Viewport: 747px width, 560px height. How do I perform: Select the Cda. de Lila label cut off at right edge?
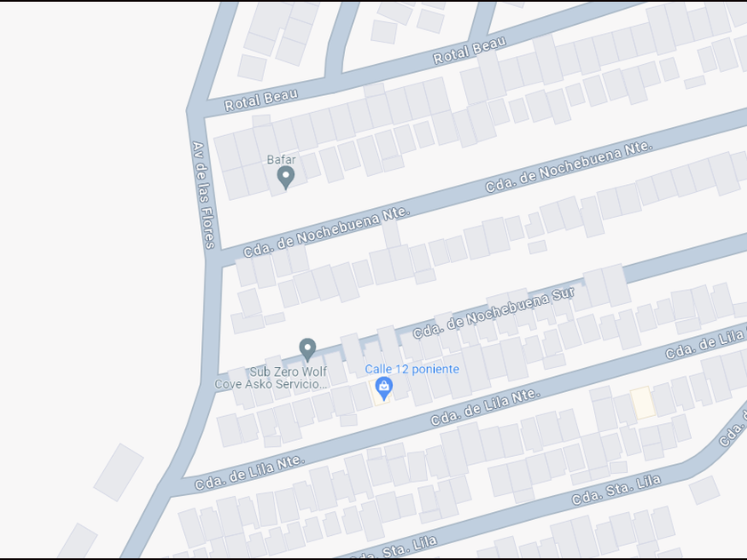[x=705, y=343]
